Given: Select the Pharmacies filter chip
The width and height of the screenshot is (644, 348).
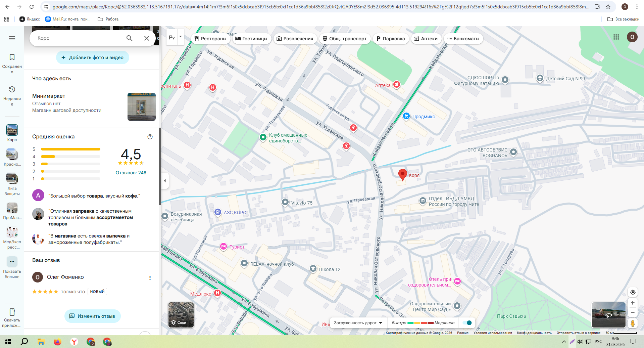Looking at the screenshot, I should coord(426,39).
